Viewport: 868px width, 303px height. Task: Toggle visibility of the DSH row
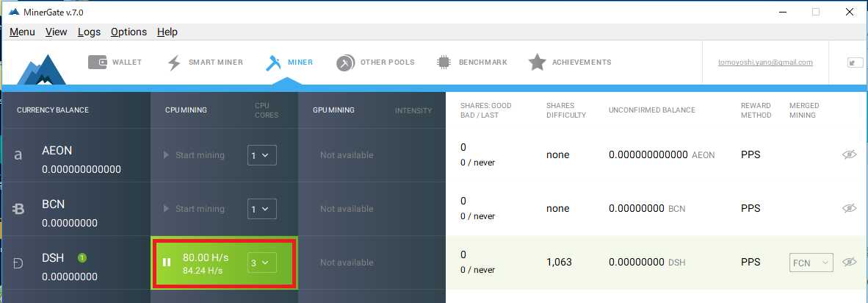(x=849, y=262)
